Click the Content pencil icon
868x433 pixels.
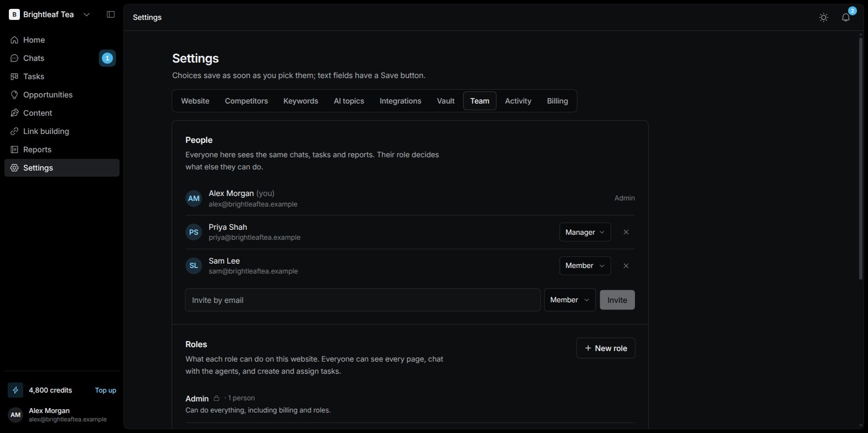point(14,113)
